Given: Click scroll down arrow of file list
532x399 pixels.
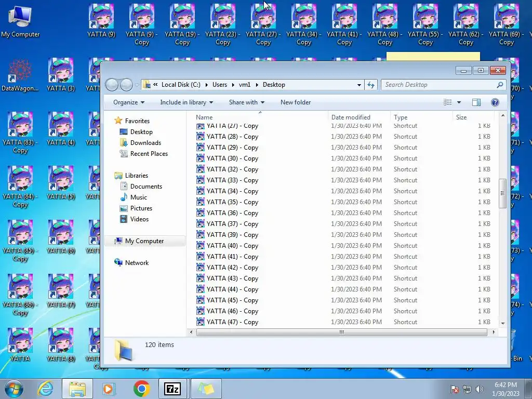Looking at the screenshot, I should tap(502, 323).
